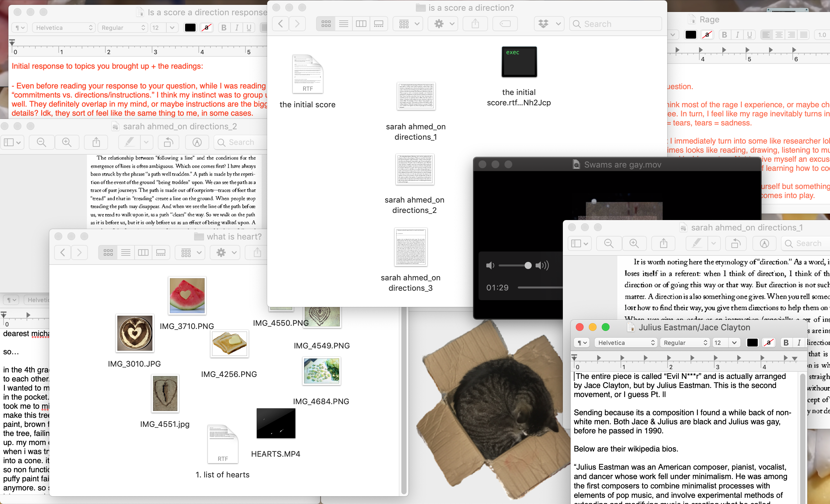Switch to column view in 'what is heart?' window

(x=143, y=252)
